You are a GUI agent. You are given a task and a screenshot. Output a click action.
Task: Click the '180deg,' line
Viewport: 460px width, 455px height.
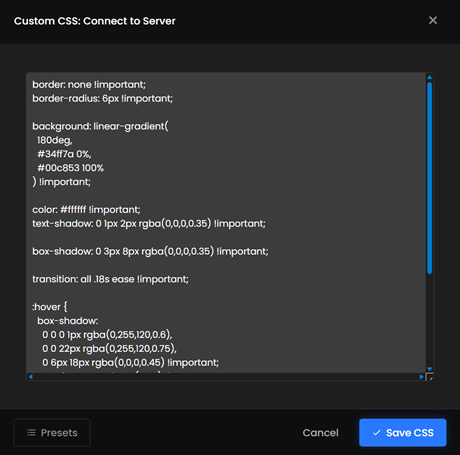tap(55, 140)
